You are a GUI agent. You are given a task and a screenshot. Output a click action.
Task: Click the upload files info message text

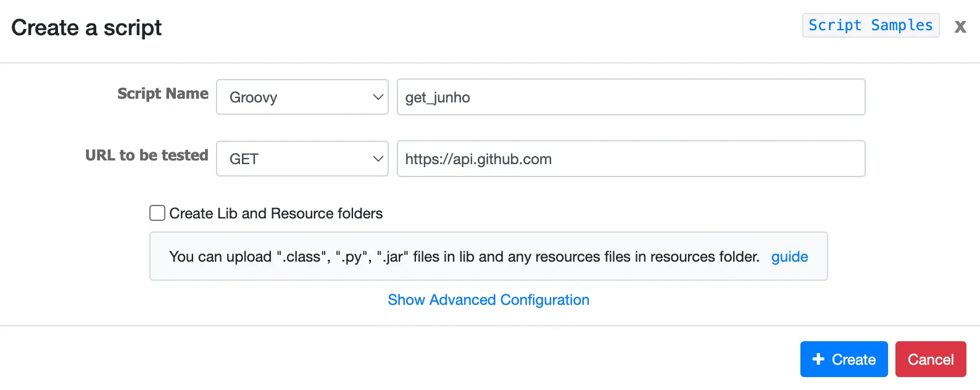464,257
